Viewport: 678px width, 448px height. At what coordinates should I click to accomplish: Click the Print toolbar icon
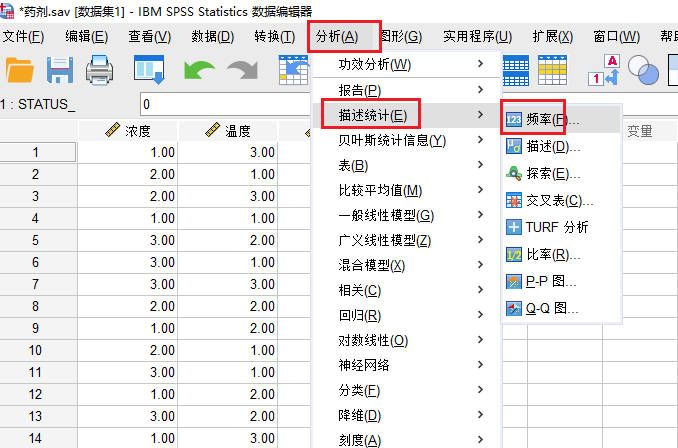tap(101, 70)
